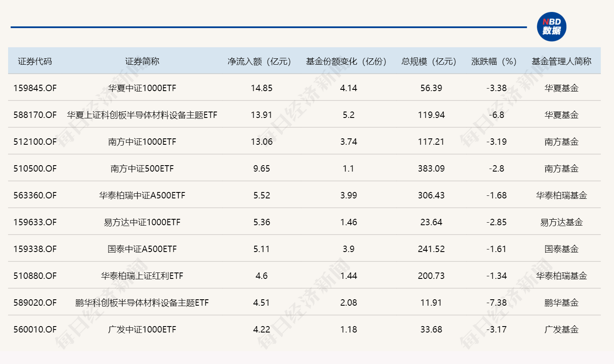Select total size value 119.94
The image size is (614, 364).
(x=431, y=115)
